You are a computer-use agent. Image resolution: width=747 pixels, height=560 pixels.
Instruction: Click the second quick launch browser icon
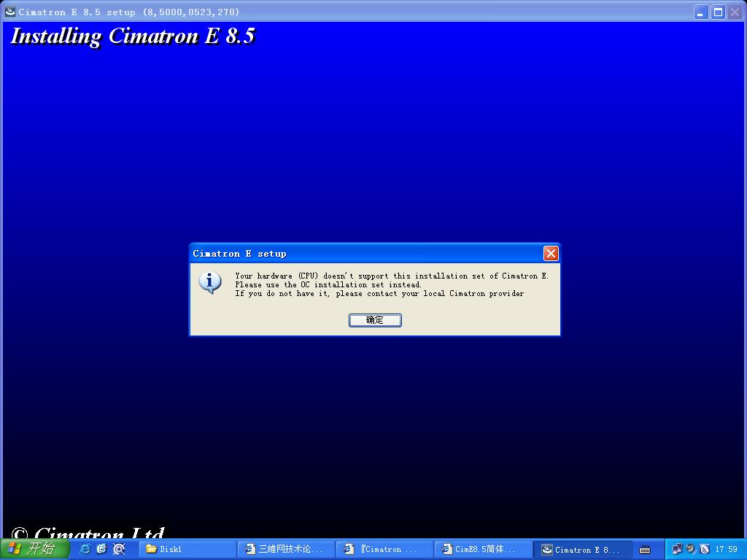(102, 549)
